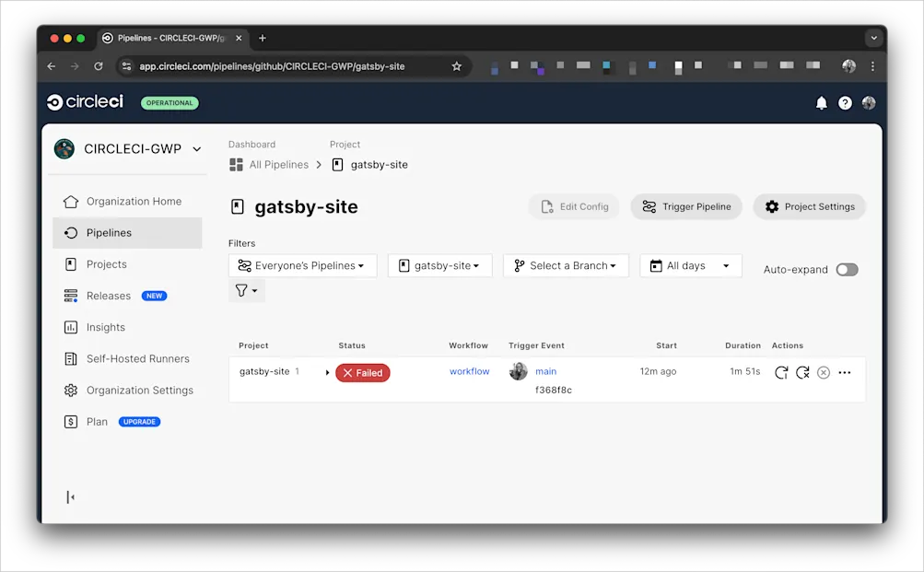
Task: Open more actions ellipsis menu
Action: coord(845,372)
